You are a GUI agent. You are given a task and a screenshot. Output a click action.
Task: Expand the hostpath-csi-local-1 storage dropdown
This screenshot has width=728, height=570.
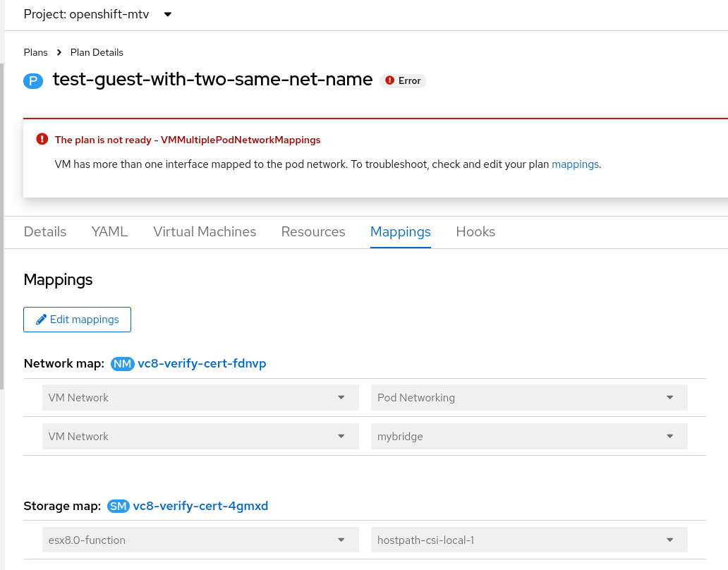[528, 540]
